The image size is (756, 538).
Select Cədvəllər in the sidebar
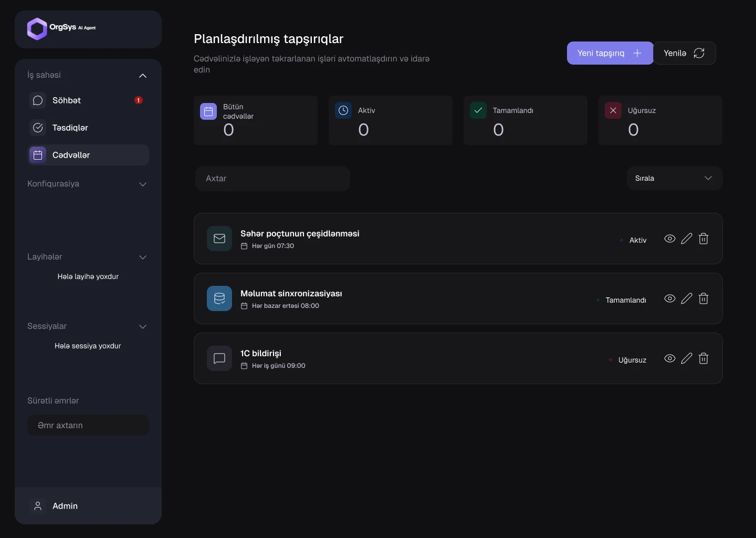tap(88, 155)
